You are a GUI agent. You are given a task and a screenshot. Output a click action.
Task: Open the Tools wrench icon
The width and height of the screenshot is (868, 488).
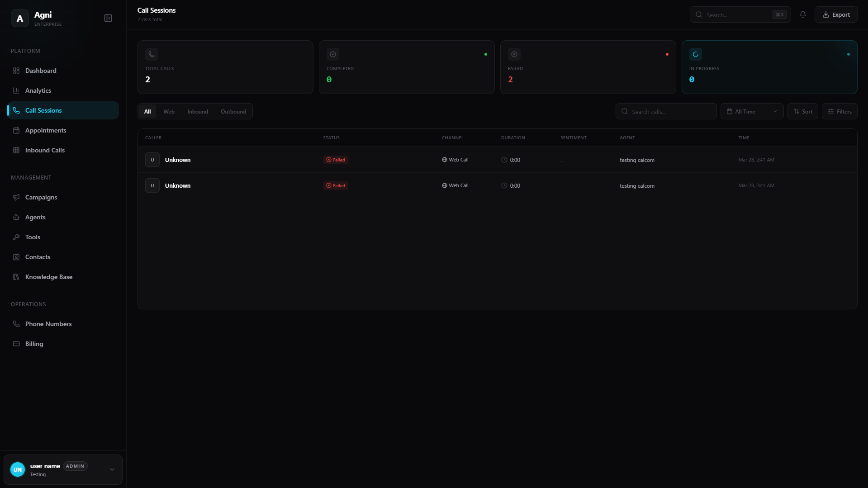[16, 237]
